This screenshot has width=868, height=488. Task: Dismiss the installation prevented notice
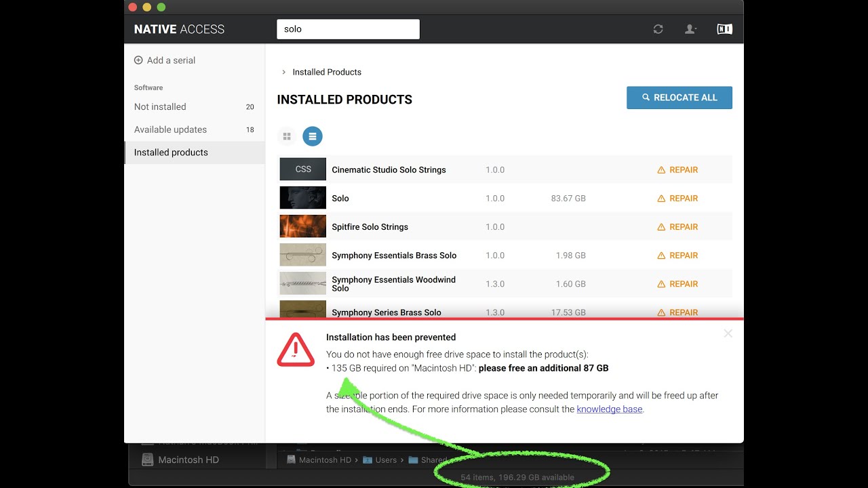coord(728,333)
